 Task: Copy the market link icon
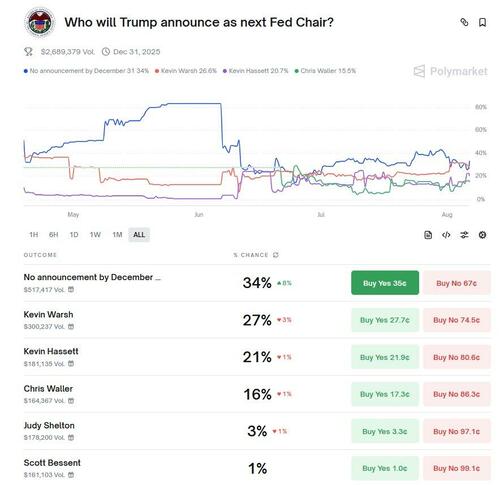coord(464,22)
